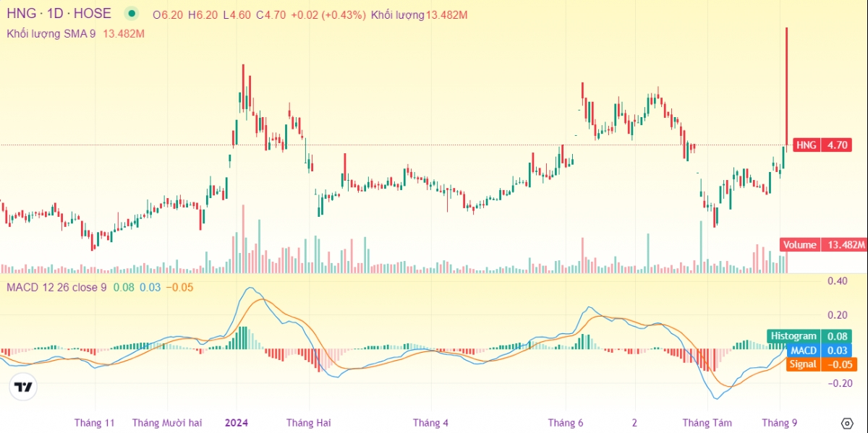Open chart settings gear icon
Screen dimensions: 868x433
[x=847, y=423]
